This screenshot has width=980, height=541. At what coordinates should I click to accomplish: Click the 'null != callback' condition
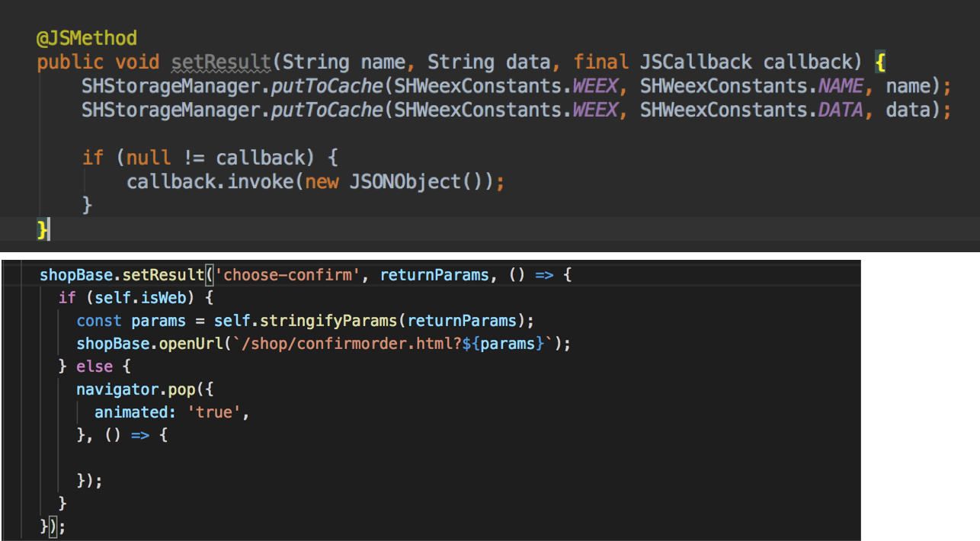click(216, 158)
